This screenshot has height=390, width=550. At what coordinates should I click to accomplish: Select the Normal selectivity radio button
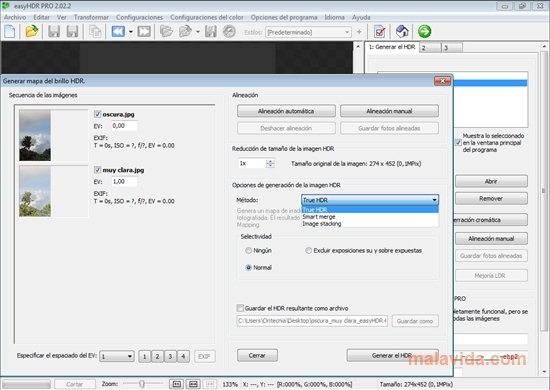[248, 267]
